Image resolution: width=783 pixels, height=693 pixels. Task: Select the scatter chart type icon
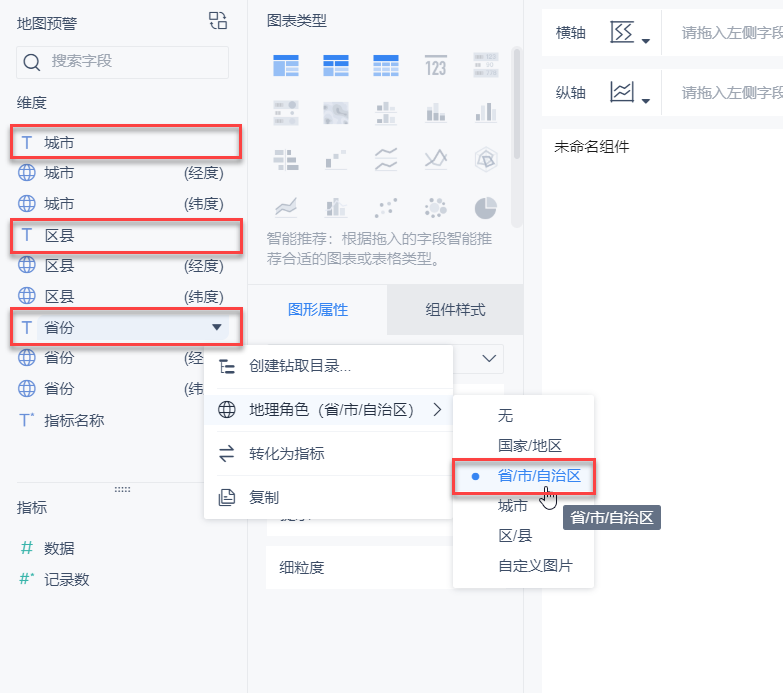(x=385, y=207)
